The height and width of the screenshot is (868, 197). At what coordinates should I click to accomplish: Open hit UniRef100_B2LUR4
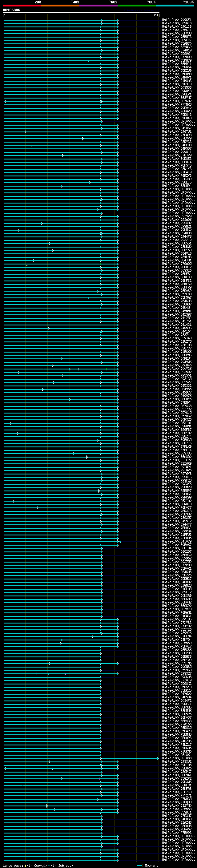[x=177, y=186]
